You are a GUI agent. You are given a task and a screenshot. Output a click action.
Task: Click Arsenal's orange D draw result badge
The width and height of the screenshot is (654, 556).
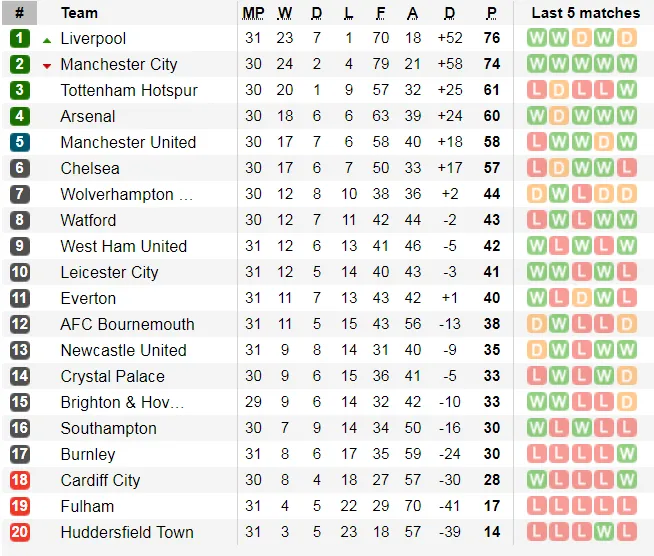point(560,117)
